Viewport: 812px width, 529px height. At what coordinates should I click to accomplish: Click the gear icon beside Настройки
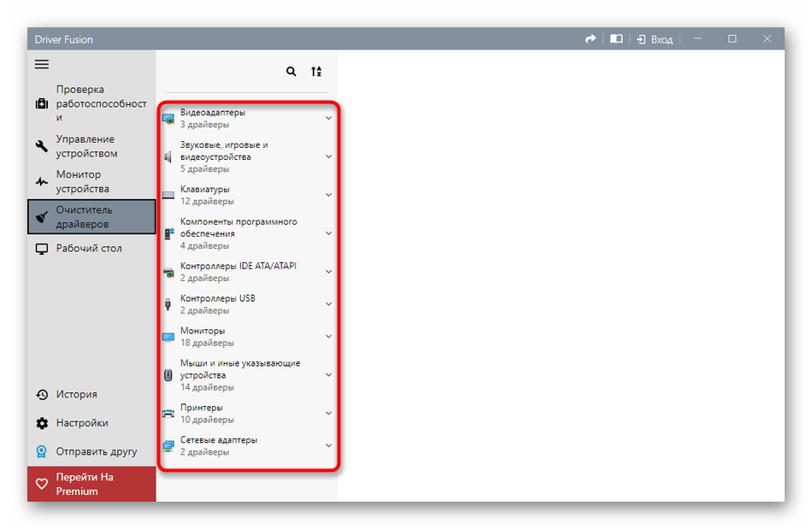pos(41,423)
